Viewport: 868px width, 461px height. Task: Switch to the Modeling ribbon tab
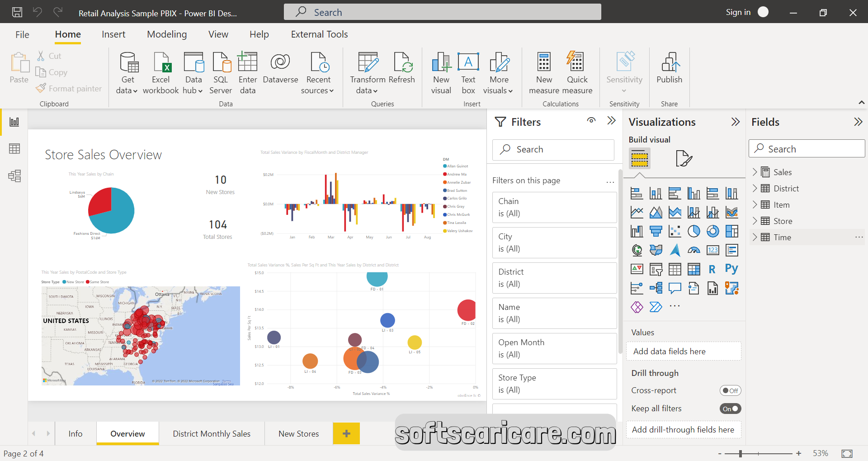pyautogui.click(x=167, y=34)
